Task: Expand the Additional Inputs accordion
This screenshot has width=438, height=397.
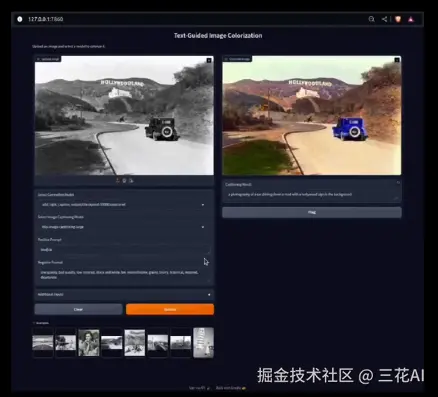Action: coord(124,295)
